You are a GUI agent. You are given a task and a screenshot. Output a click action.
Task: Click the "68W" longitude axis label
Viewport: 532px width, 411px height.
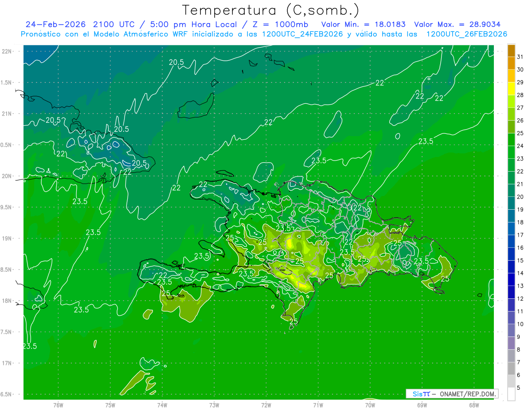coord(474,405)
